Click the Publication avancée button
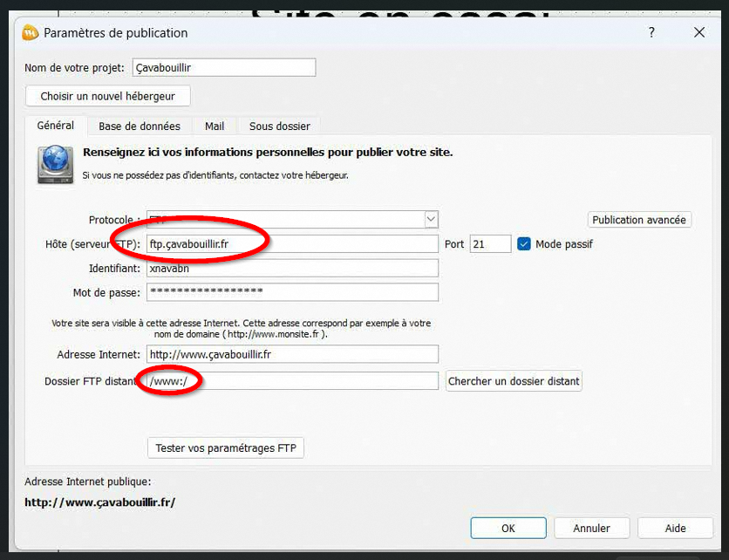The image size is (729, 560). coord(639,220)
